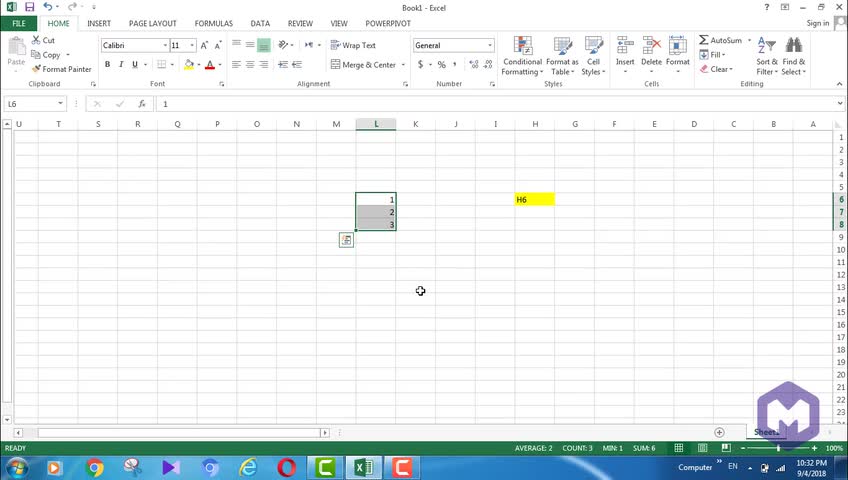Open the General number format dropdown

[490, 45]
